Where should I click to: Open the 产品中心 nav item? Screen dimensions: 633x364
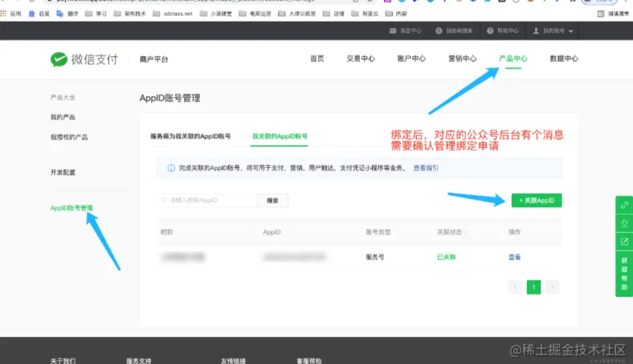pos(513,59)
